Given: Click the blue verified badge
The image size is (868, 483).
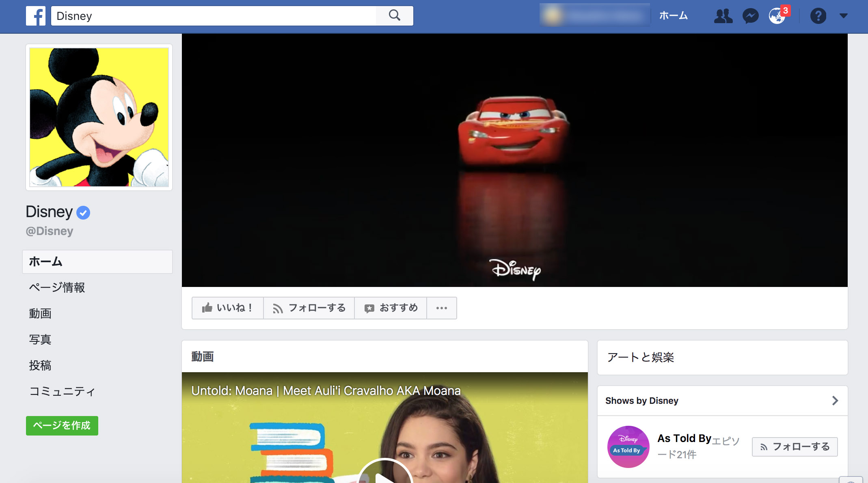Looking at the screenshot, I should (x=83, y=212).
